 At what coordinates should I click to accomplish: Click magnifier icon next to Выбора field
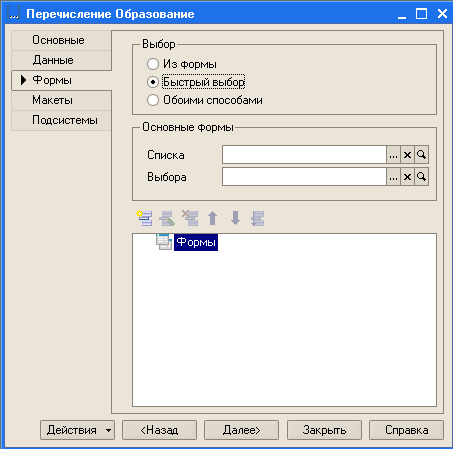point(421,177)
